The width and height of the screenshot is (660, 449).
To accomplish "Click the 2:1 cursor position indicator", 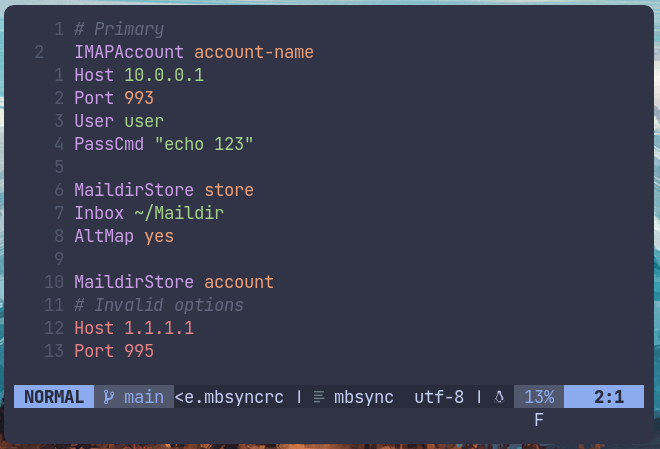I will point(608,397).
